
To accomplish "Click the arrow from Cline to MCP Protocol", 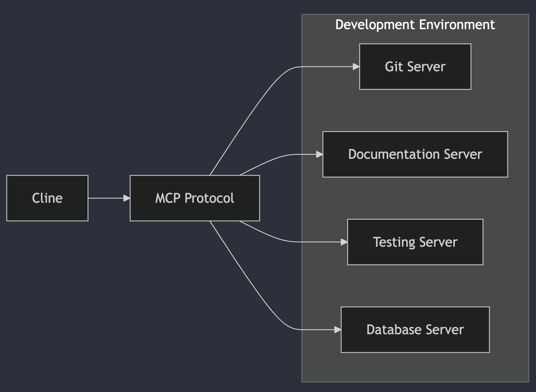I will [109, 198].
